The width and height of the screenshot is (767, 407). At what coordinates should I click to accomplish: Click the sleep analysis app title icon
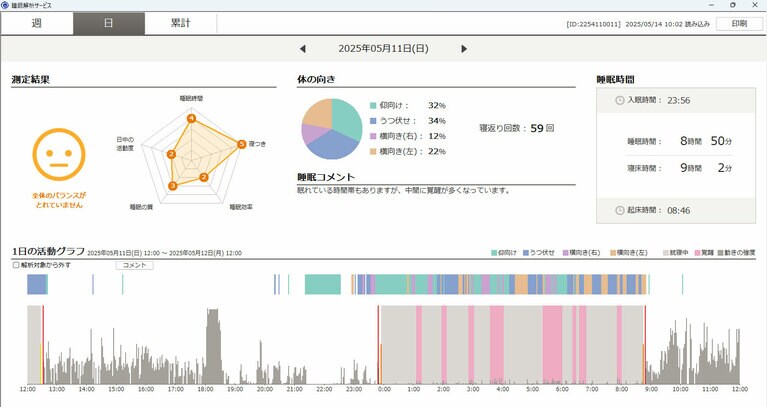[x=6, y=5]
